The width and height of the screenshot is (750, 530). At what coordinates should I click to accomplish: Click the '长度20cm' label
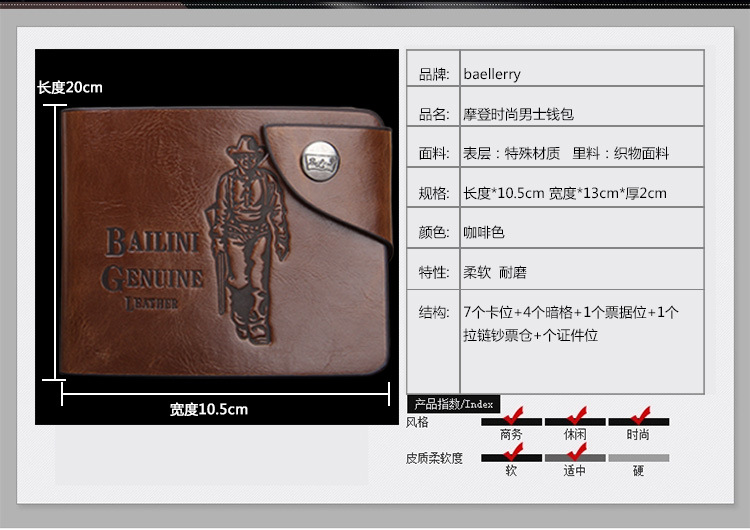coord(70,88)
